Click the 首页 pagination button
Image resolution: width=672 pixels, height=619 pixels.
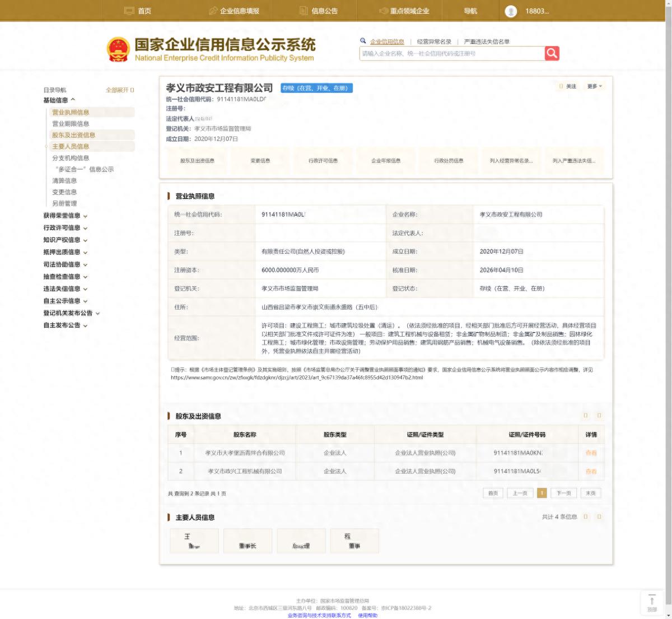(493, 493)
